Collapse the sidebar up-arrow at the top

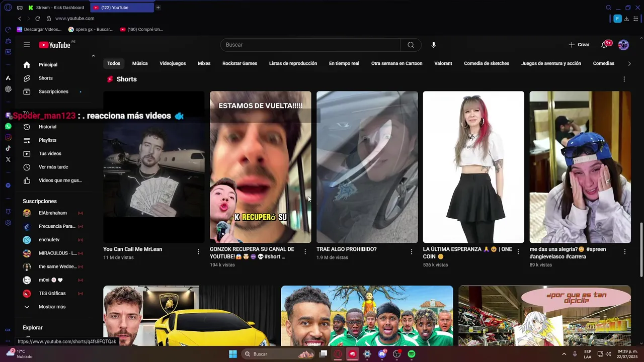tap(93, 56)
